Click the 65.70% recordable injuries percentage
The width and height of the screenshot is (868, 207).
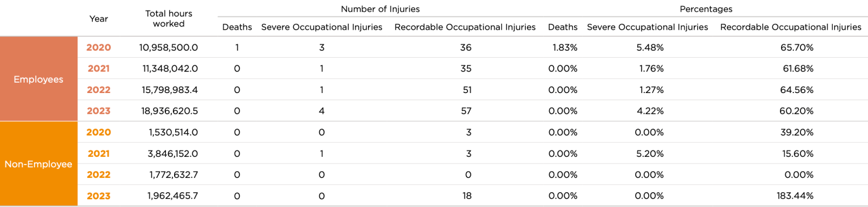pyautogui.click(x=797, y=47)
